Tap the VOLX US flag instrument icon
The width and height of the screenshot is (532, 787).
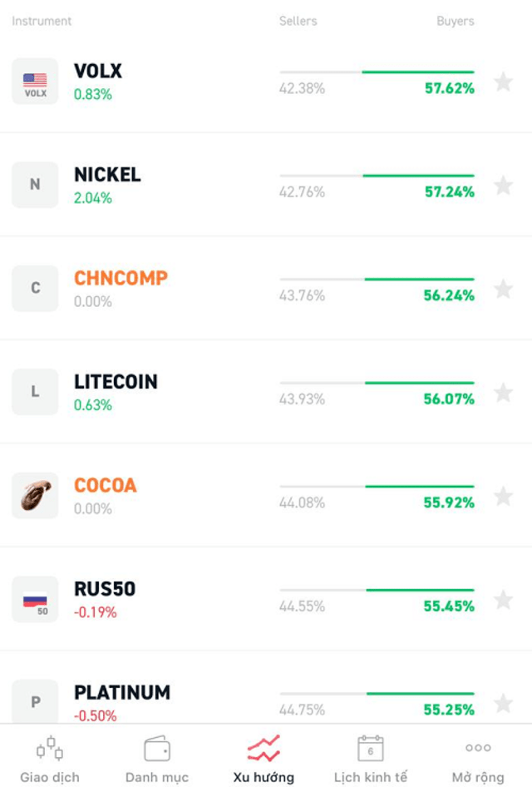pos(35,82)
